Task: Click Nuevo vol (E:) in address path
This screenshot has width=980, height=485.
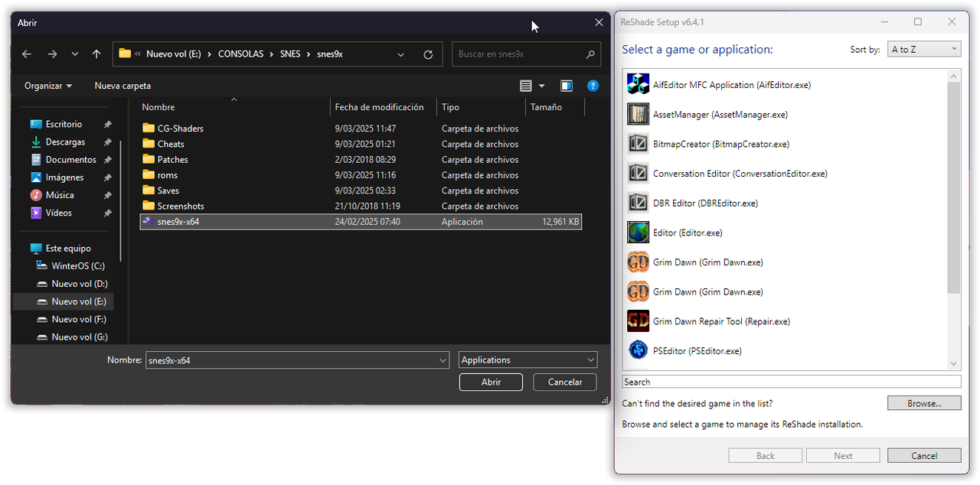Action: click(175, 54)
